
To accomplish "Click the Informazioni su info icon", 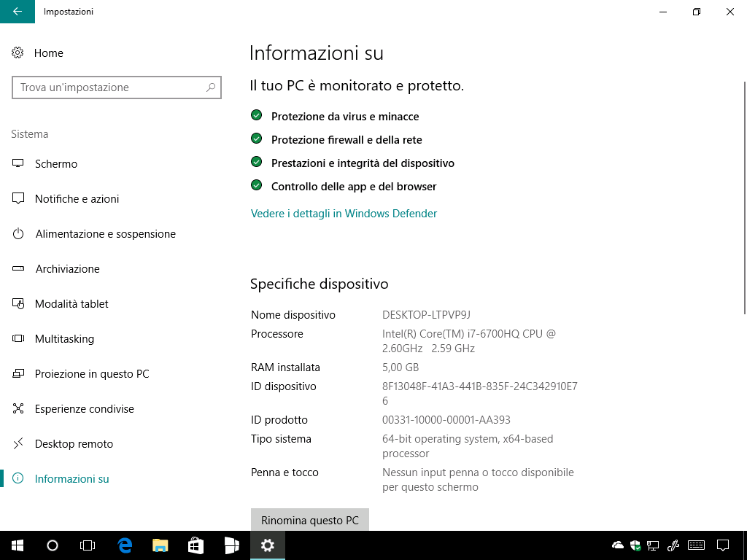I will coord(18,478).
